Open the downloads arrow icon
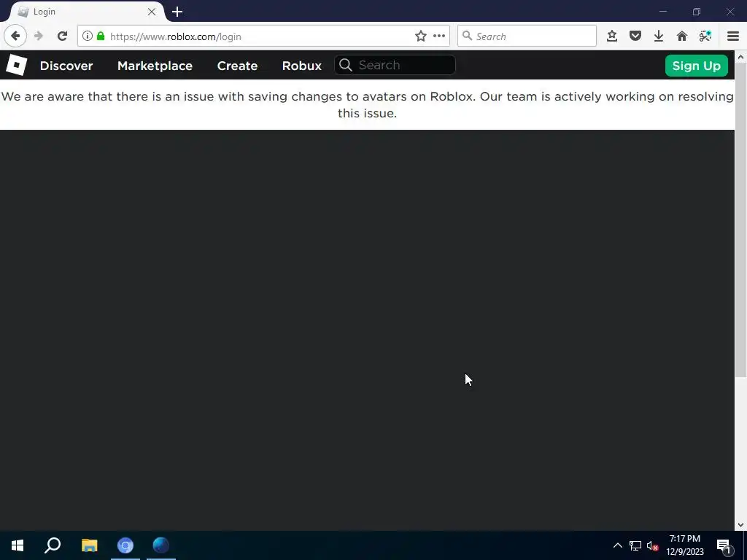 [x=659, y=36]
